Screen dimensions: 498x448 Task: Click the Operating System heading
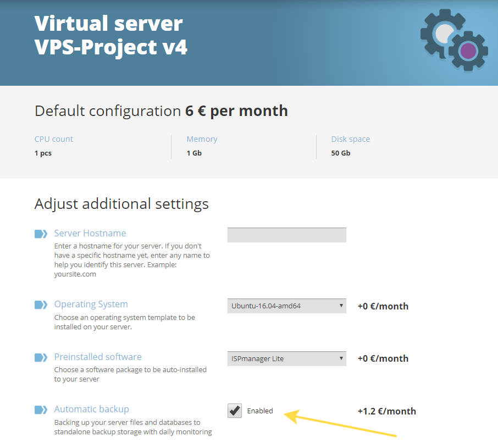(91, 304)
